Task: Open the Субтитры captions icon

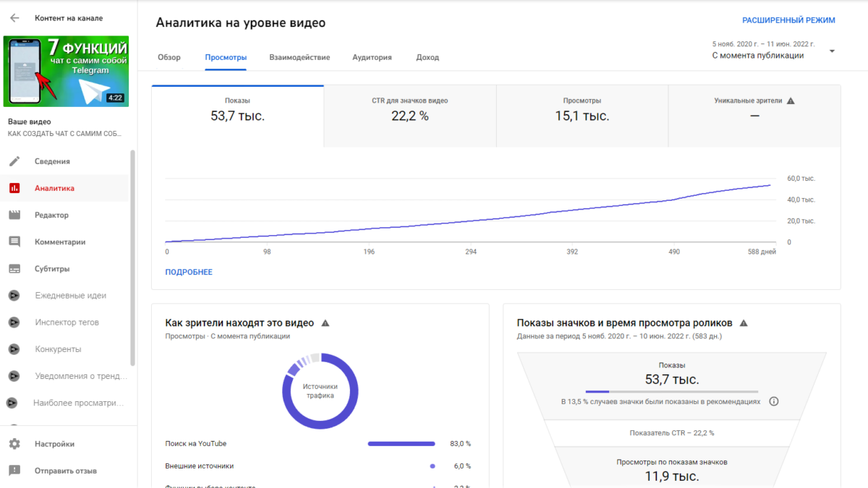Action: click(x=14, y=269)
